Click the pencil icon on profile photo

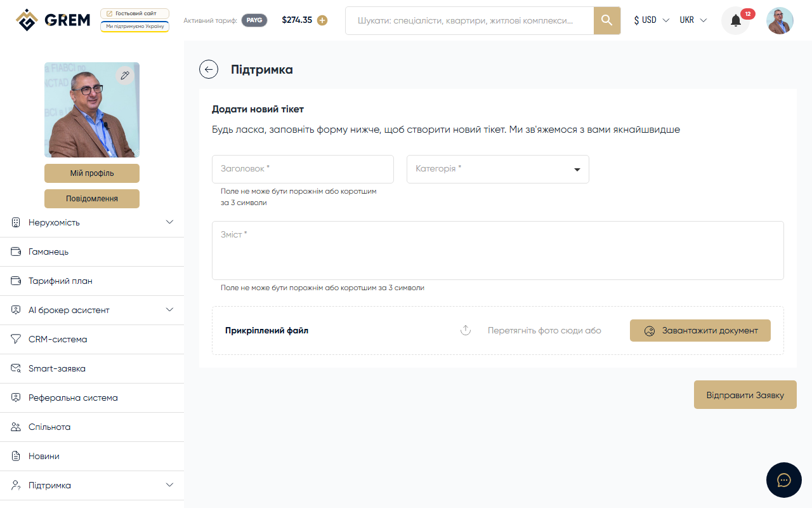125,76
